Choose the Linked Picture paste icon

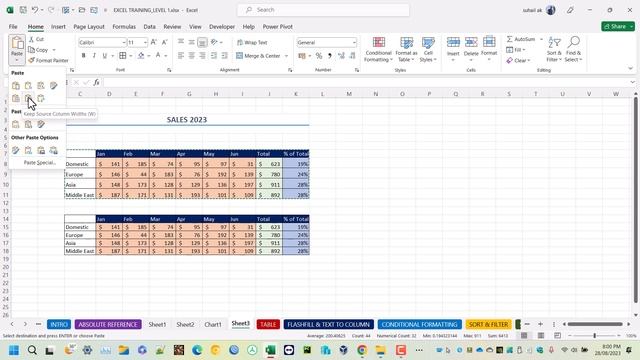tap(53, 150)
